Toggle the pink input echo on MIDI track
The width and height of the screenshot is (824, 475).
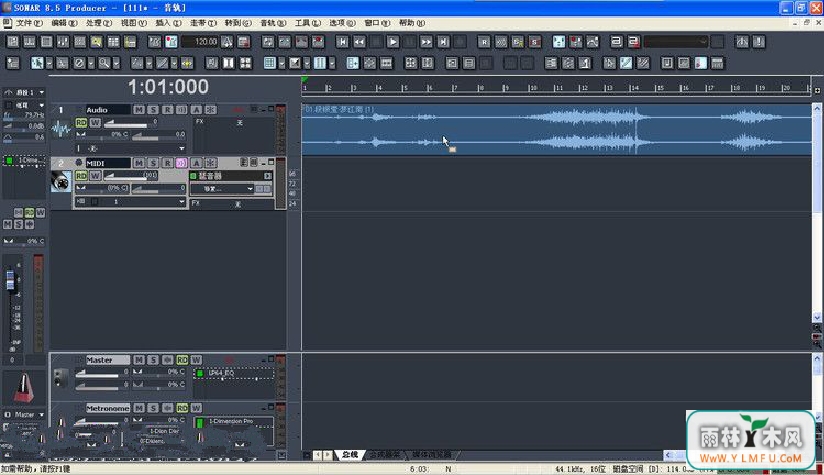(181, 163)
